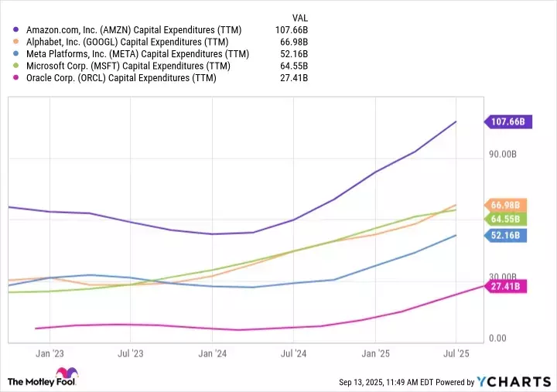Click the Meta blue legend dot
This screenshot has height=392, width=557.
coord(16,54)
